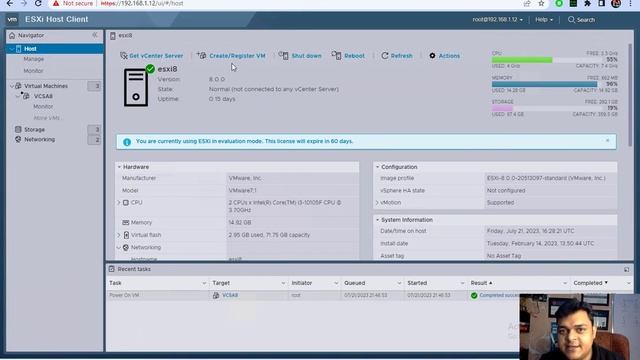Click the search magnifier icon
This screenshot has height=360, width=640.
pyautogui.click(x=571, y=20)
